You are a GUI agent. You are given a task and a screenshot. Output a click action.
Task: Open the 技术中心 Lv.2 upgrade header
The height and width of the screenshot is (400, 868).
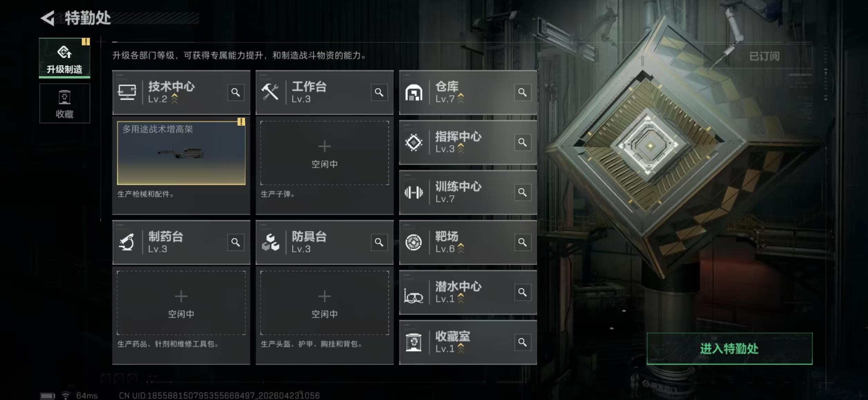(169, 92)
